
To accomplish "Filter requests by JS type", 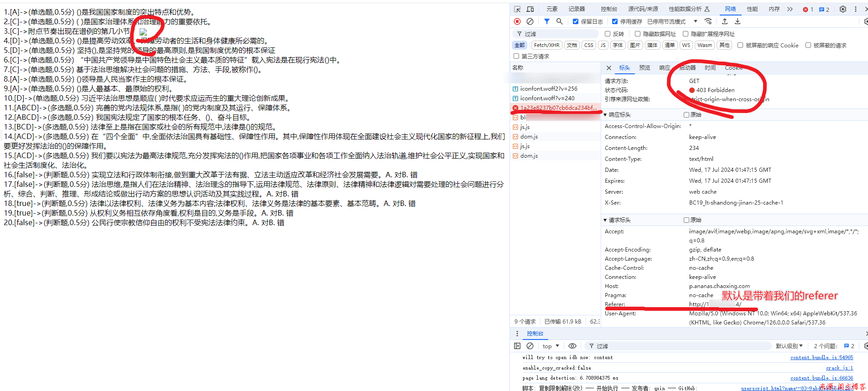I will click(603, 45).
